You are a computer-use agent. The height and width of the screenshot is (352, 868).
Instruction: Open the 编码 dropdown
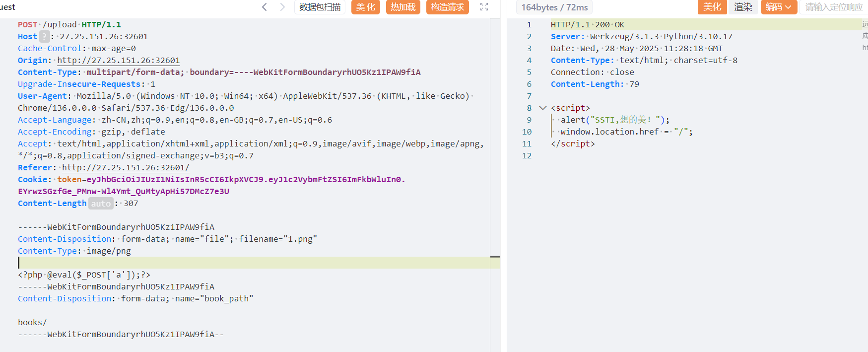pyautogui.click(x=779, y=7)
